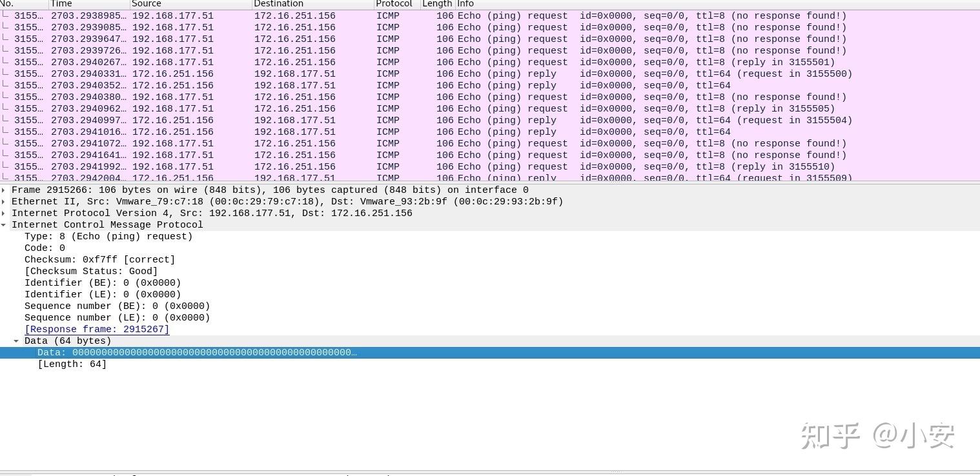
Task: Expand the Ethernet II details row
Action: (x=4, y=202)
